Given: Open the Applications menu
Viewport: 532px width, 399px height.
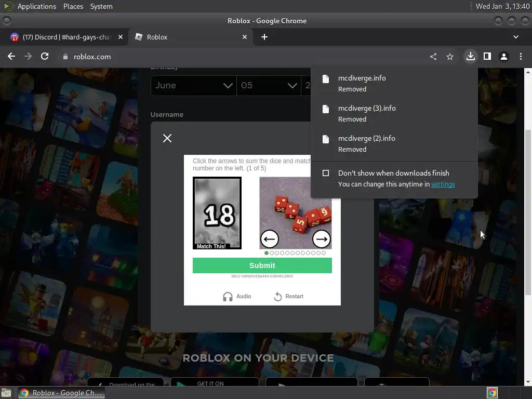Looking at the screenshot, I should (37, 6).
